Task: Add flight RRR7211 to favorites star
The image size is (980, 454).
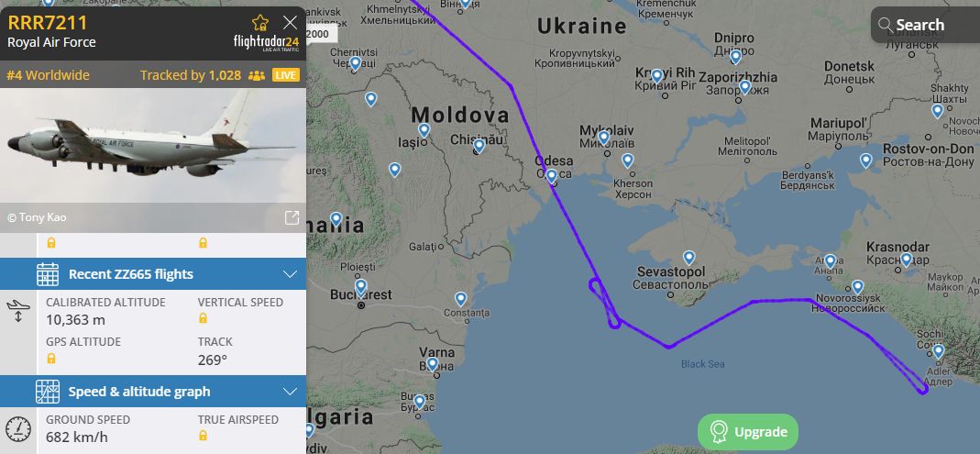Action: [260, 23]
